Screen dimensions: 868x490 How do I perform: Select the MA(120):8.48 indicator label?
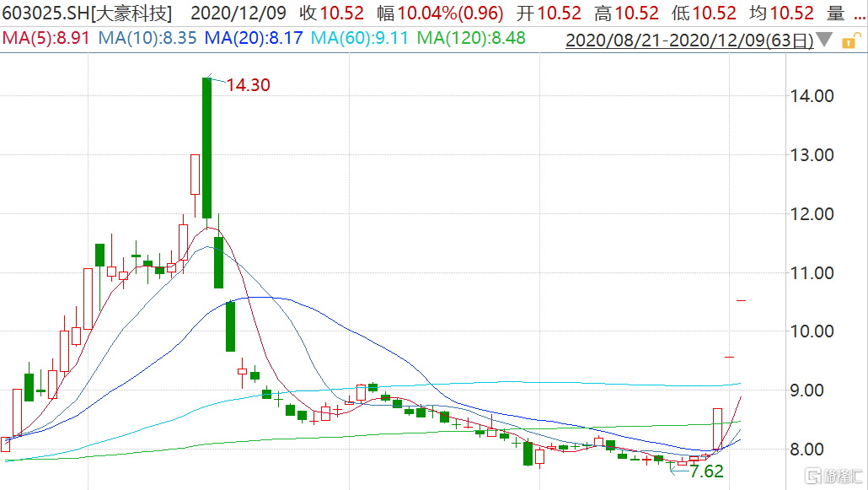coord(471,38)
